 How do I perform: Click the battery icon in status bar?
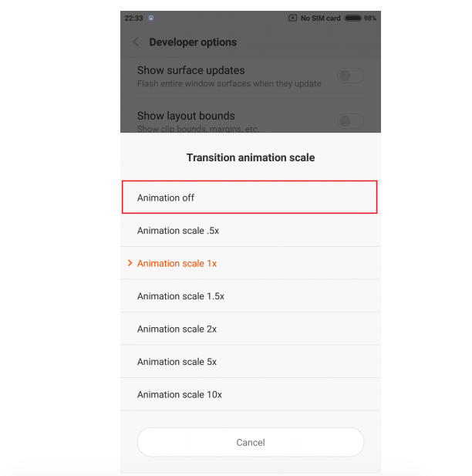pyautogui.click(x=352, y=18)
